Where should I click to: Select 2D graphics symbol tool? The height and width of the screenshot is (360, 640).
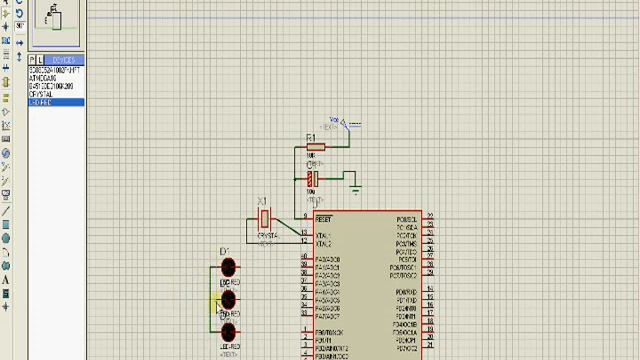pyautogui.click(x=6, y=294)
